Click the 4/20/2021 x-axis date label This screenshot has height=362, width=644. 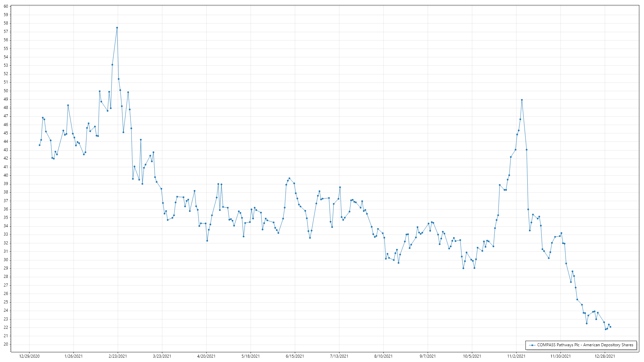click(x=206, y=356)
